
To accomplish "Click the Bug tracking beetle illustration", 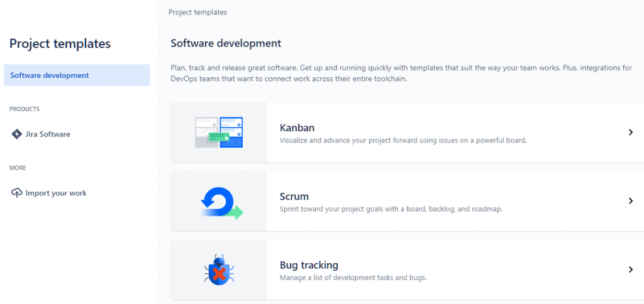I will point(219,269).
